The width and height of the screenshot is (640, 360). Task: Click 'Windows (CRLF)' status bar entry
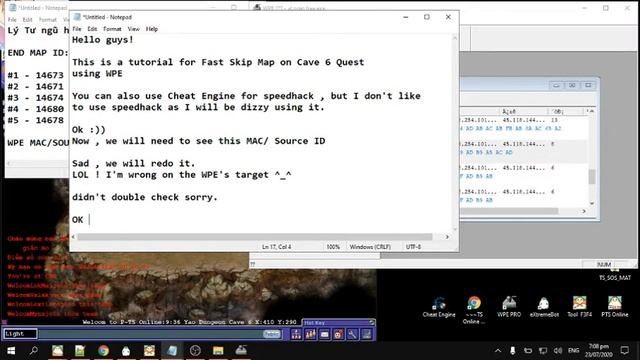(370, 247)
